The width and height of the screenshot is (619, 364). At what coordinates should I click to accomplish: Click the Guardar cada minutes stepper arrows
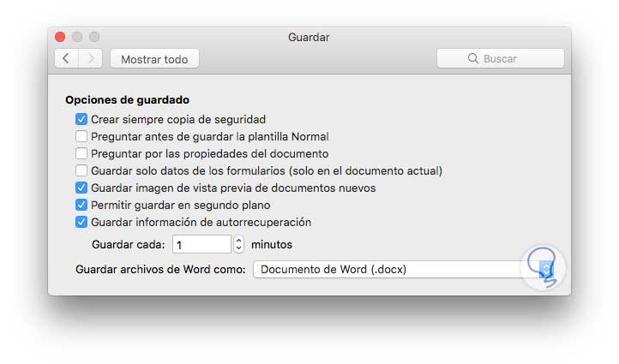pyautogui.click(x=238, y=244)
